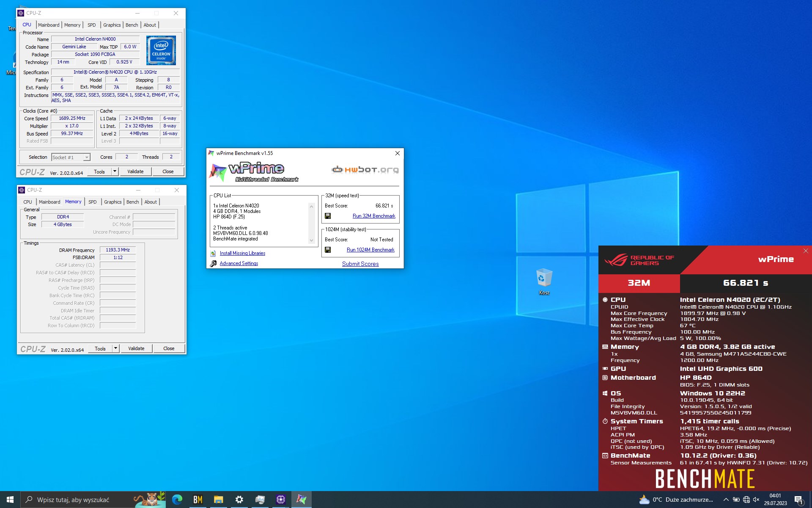Open the BenchMate taskbar icon

coord(198,500)
